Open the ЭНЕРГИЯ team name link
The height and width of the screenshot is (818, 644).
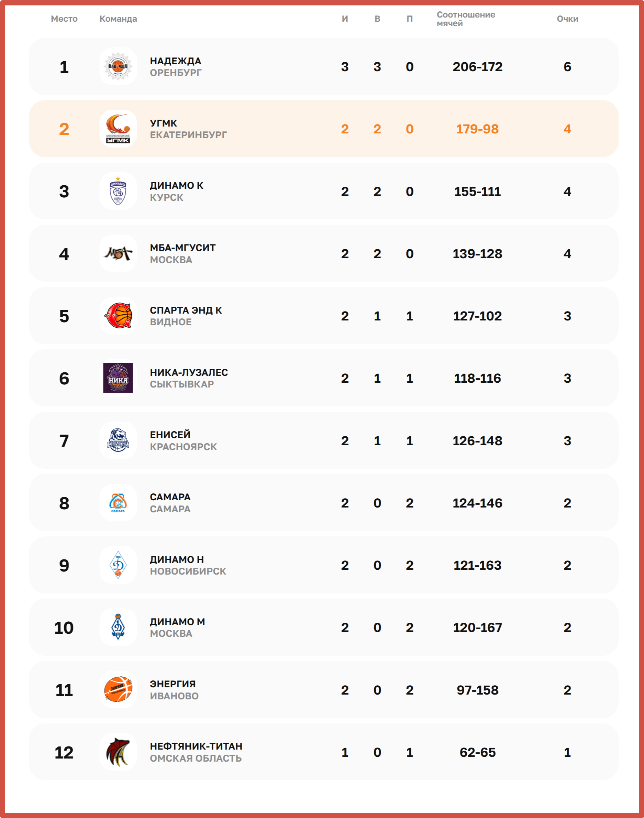tap(173, 684)
